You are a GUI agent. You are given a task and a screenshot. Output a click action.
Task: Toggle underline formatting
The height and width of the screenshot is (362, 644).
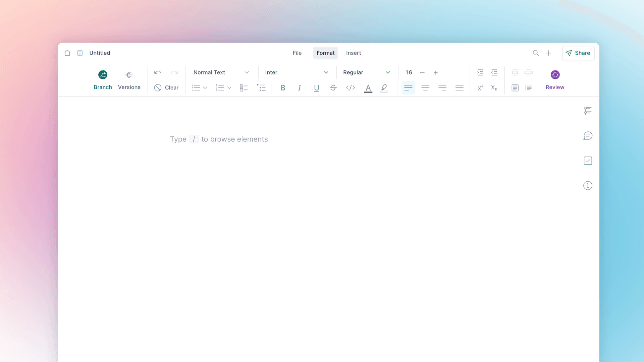316,87
